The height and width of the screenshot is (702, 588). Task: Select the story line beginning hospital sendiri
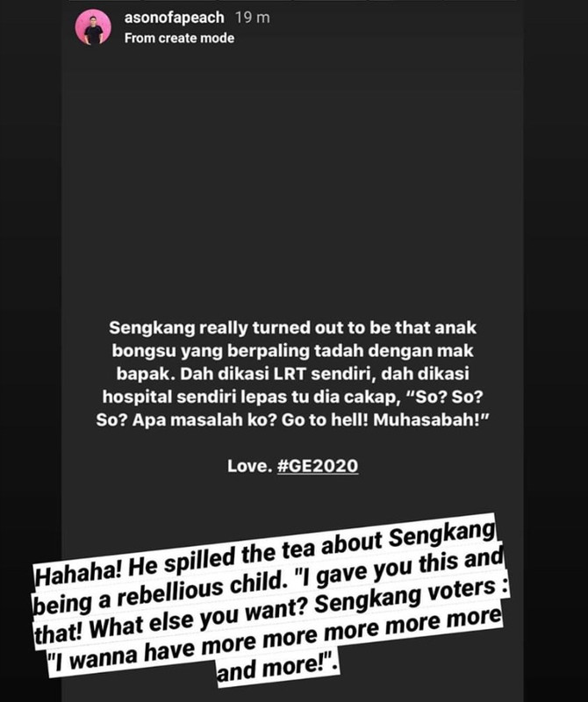click(x=293, y=398)
